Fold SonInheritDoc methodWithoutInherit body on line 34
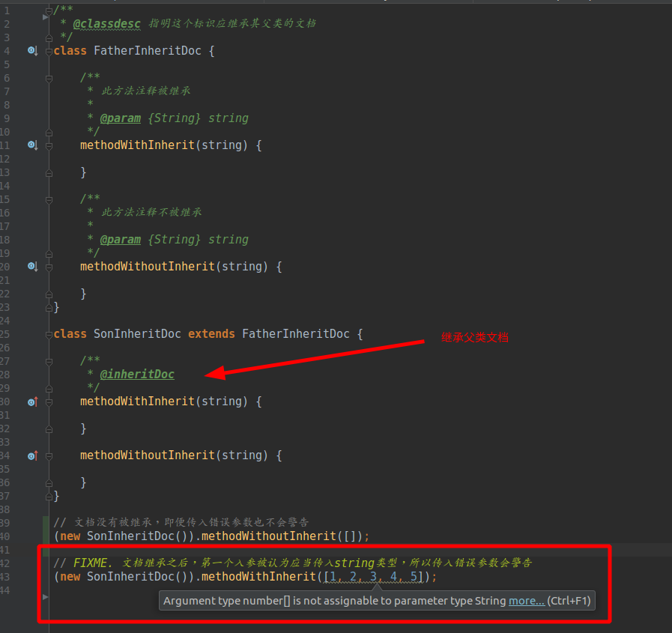This screenshot has height=633, width=672. pyautogui.click(x=49, y=456)
